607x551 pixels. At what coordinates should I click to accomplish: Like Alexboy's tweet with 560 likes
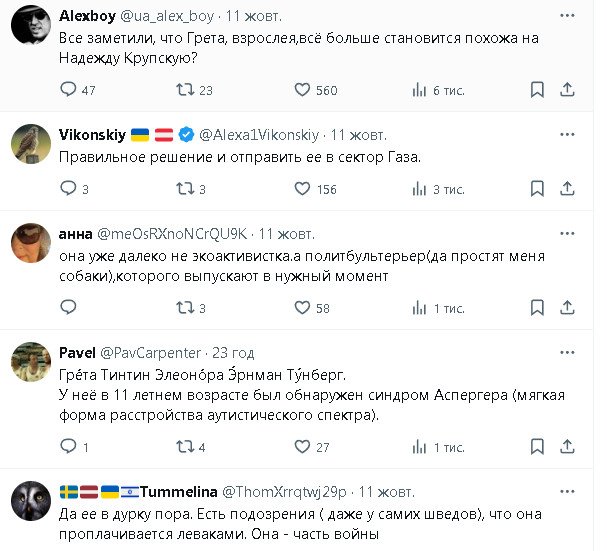(303, 91)
